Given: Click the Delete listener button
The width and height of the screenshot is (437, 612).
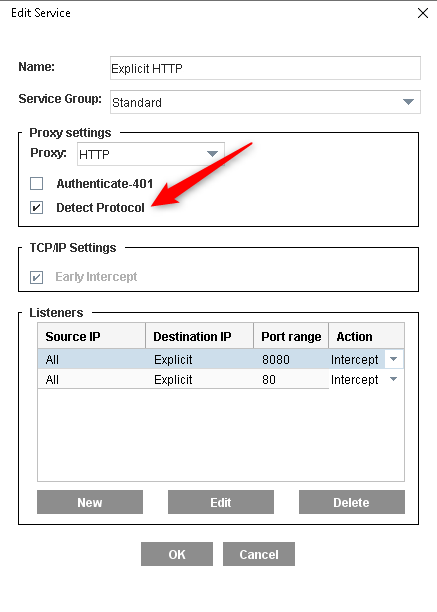Looking at the screenshot, I should point(352,502).
